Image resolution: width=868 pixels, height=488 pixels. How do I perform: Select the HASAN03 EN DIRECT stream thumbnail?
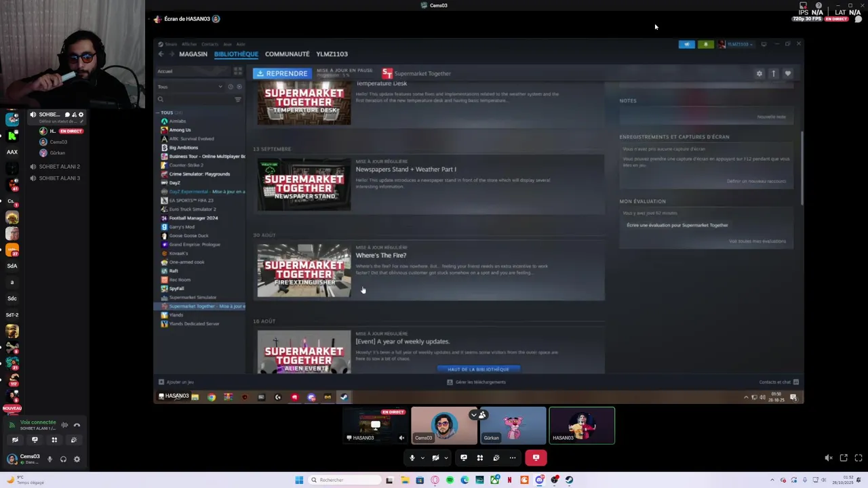tap(375, 426)
